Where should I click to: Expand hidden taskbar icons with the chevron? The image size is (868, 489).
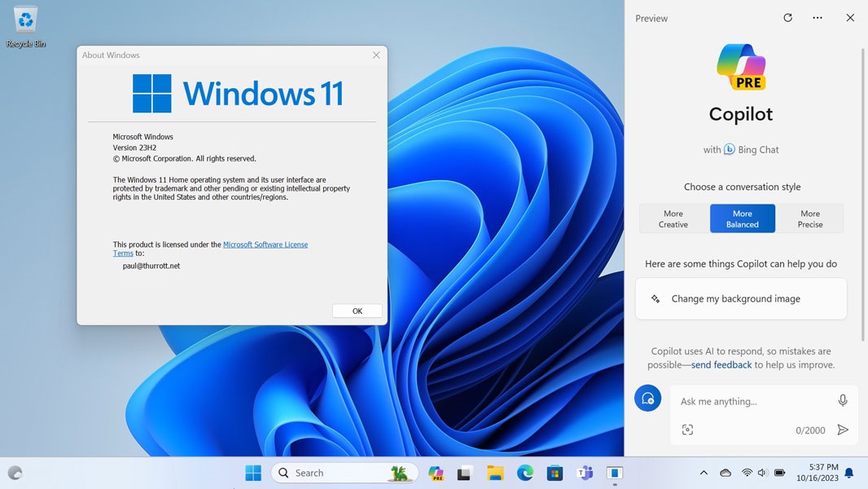point(704,473)
